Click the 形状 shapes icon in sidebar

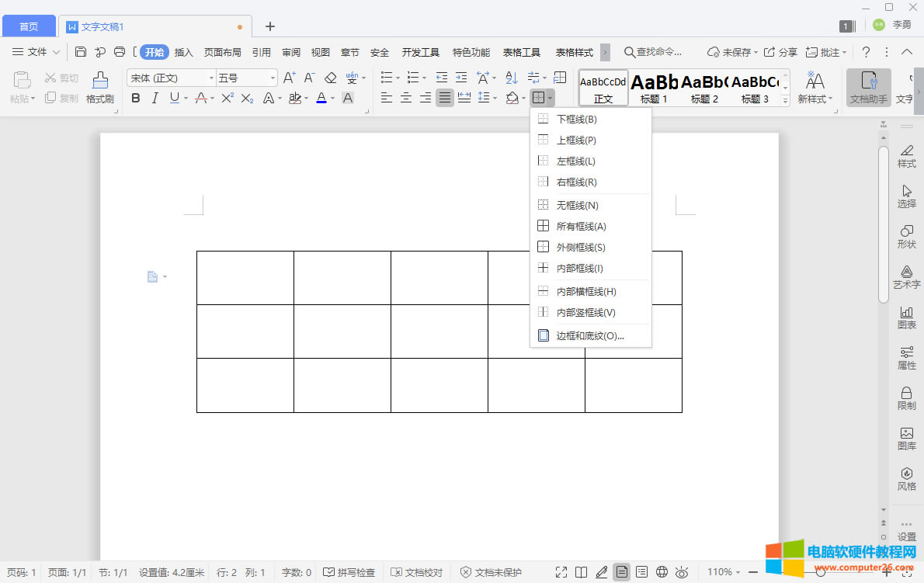click(x=906, y=236)
